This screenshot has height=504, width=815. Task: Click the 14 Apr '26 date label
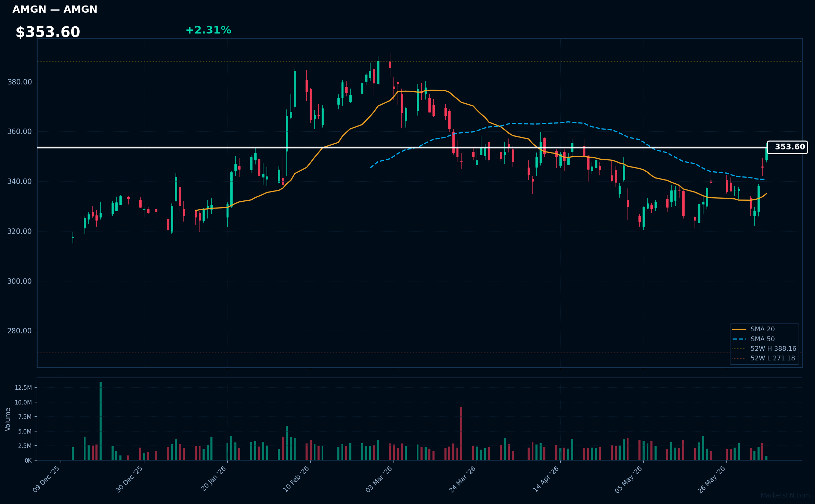[546, 479]
